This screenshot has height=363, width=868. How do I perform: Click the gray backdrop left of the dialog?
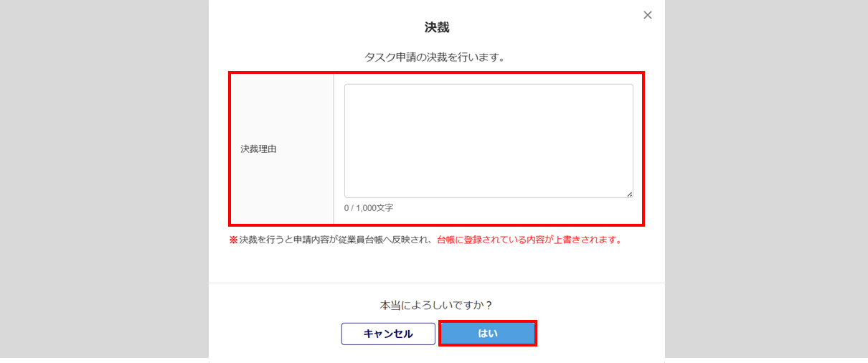click(x=104, y=179)
